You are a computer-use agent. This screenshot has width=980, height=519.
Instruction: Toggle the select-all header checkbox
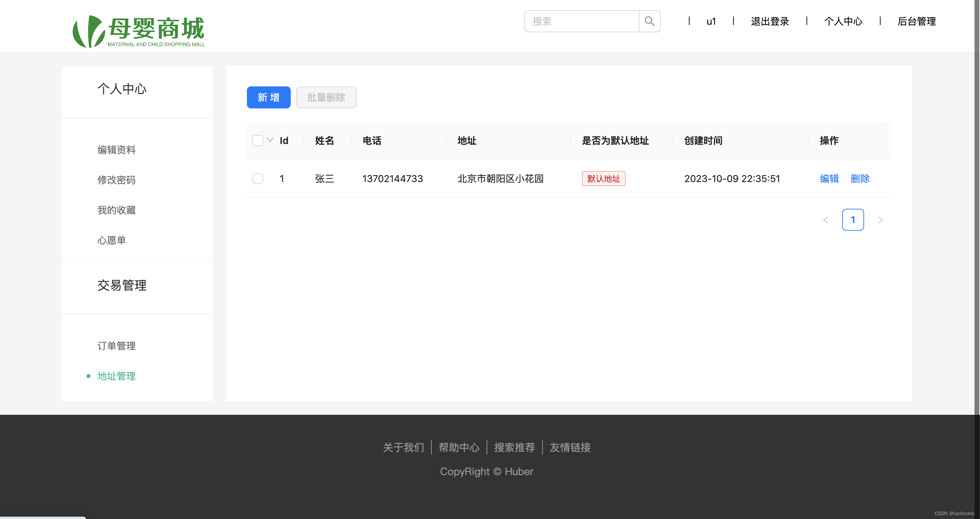click(258, 140)
